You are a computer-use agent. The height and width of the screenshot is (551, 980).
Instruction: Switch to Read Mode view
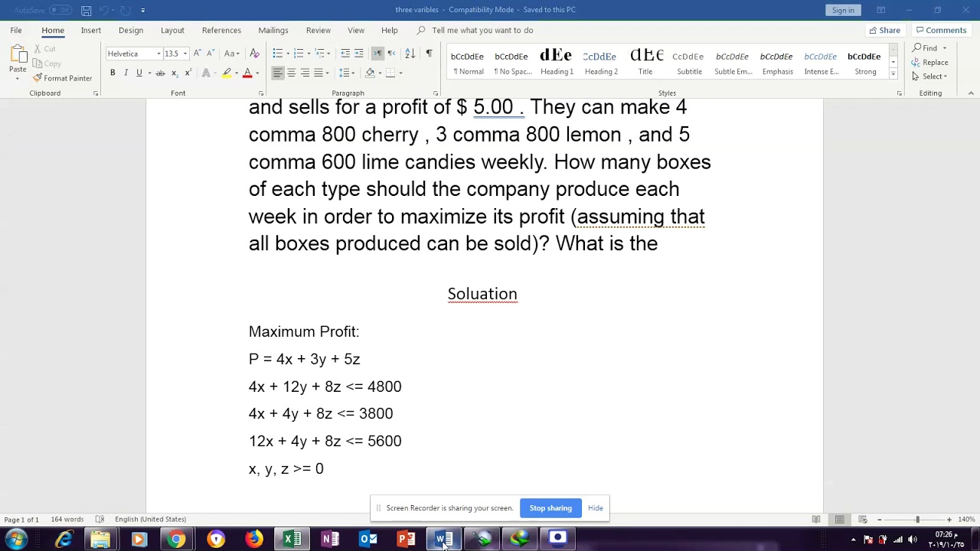click(816, 520)
